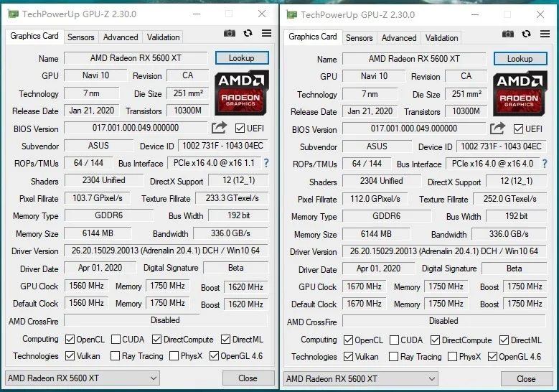Toggle Ray Tracing checkbox in right window

393,356
